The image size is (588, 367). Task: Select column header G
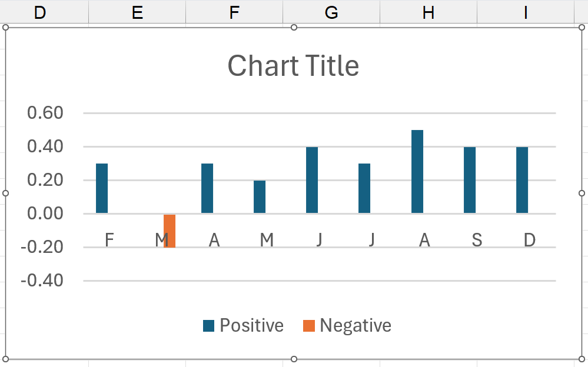pyautogui.click(x=331, y=12)
